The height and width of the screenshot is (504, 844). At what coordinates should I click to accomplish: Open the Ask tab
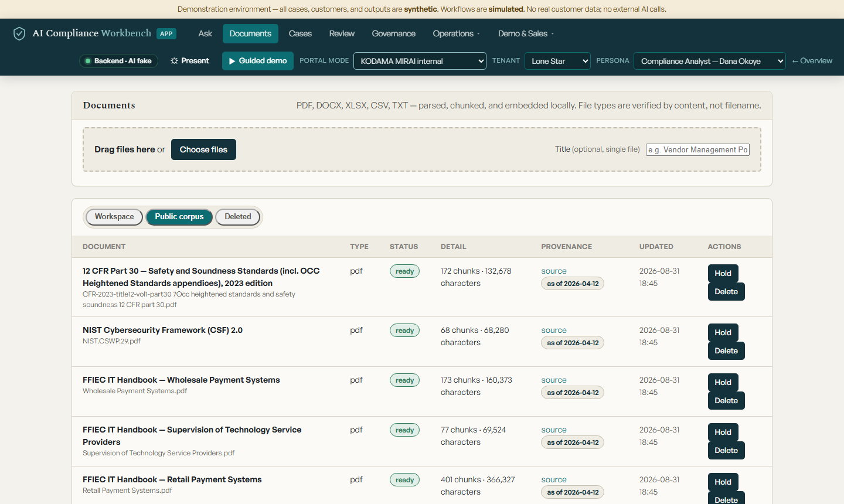(205, 33)
